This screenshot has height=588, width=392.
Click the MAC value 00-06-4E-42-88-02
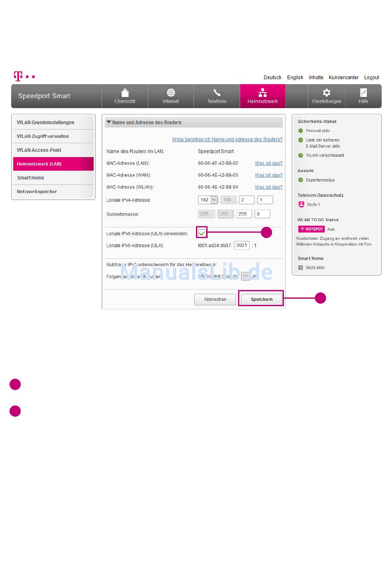218,163
